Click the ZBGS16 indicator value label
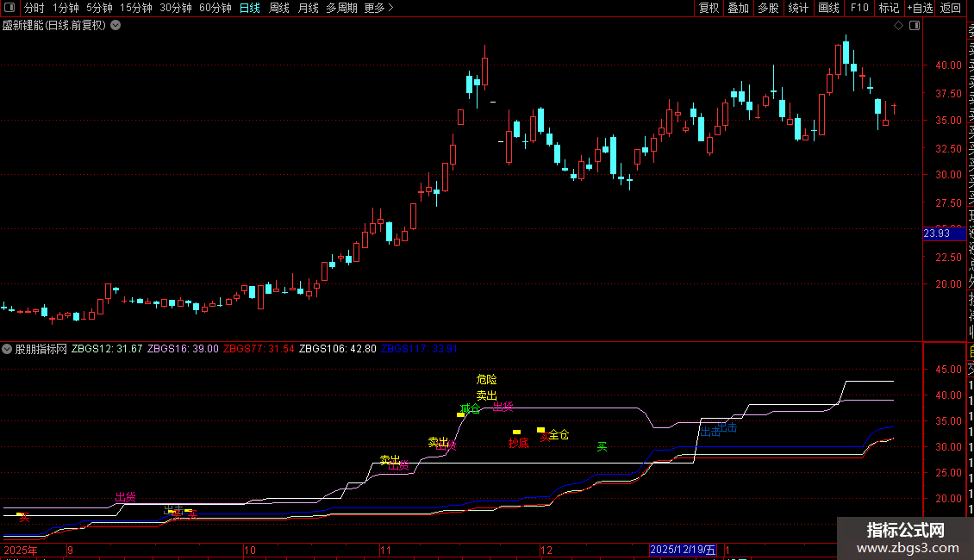974x560 pixels. (183, 349)
